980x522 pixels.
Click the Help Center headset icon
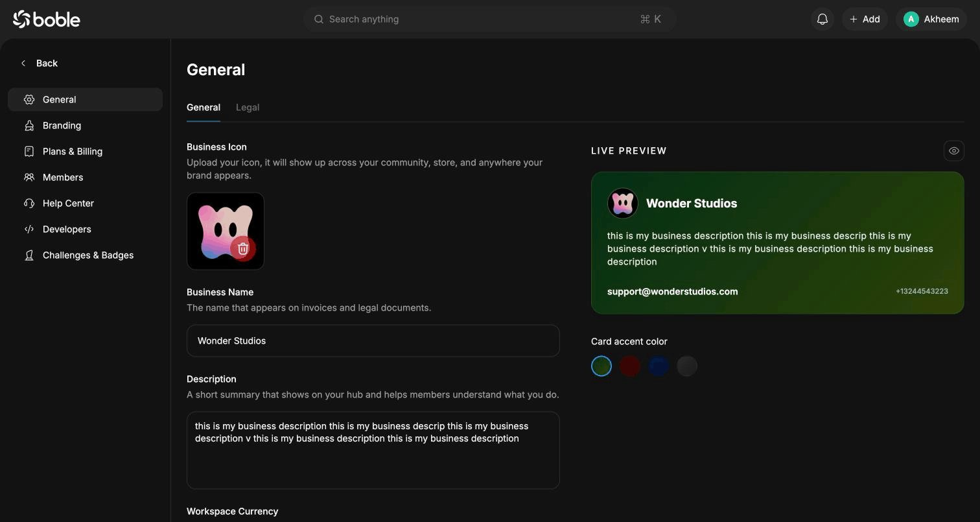(29, 203)
